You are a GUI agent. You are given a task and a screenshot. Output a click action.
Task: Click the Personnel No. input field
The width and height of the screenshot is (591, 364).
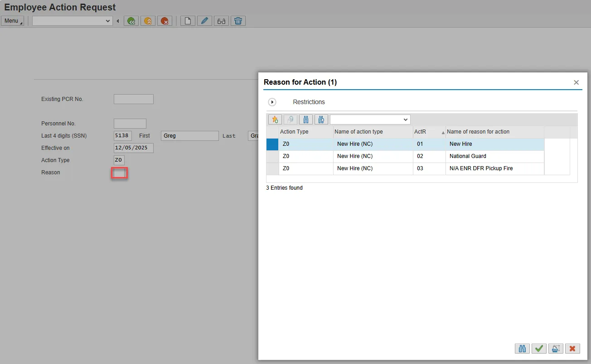(x=130, y=124)
